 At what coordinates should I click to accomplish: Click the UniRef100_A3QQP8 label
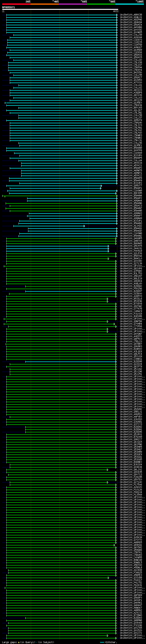131,93
